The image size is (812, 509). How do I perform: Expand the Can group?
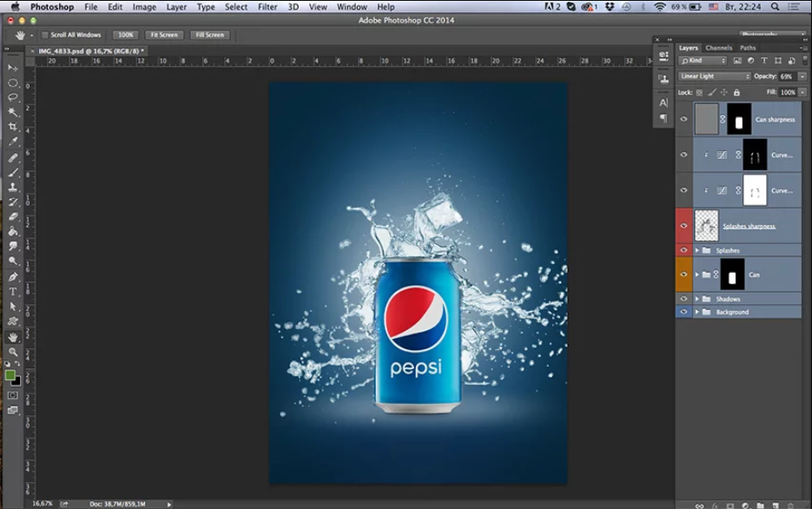pyautogui.click(x=697, y=274)
